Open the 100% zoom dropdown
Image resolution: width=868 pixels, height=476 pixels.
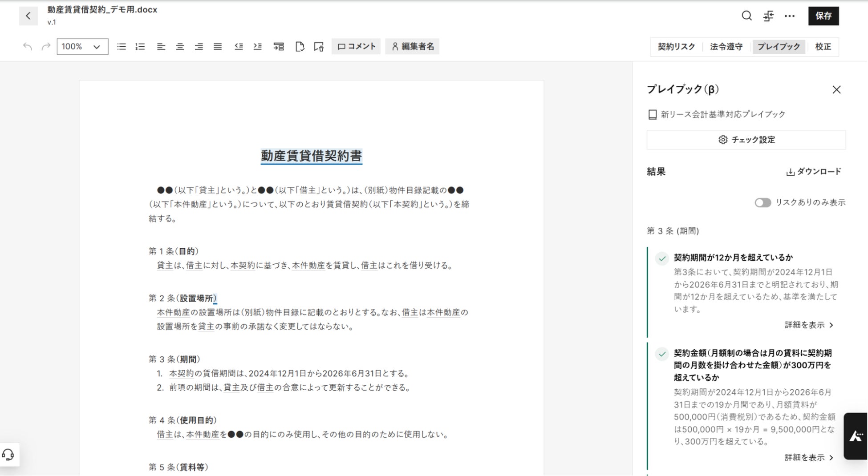(x=82, y=46)
